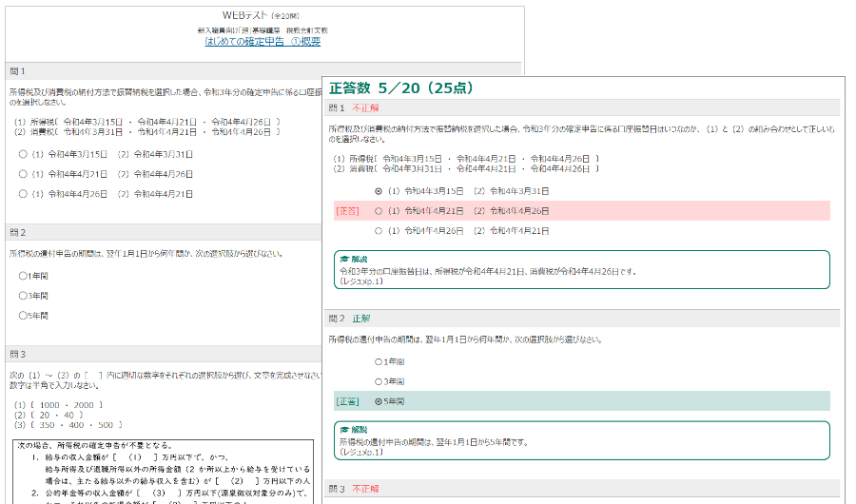Click graduation cap icon in 問1 解説 box
This screenshot has height=504, width=856.
point(344,259)
